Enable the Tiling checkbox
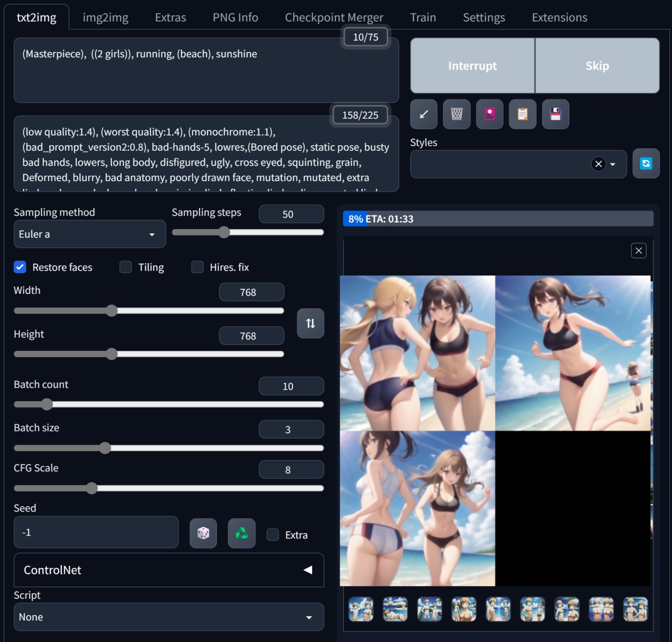The width and height of the screenshot is (672, 642). 126,267
